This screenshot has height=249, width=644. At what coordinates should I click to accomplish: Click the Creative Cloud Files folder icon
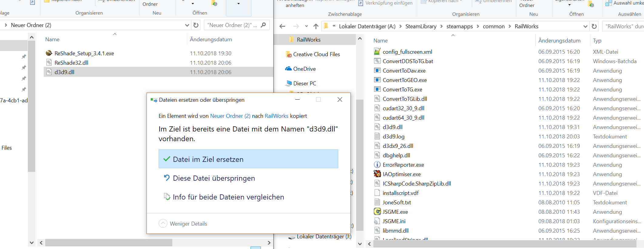click(288, 54)
